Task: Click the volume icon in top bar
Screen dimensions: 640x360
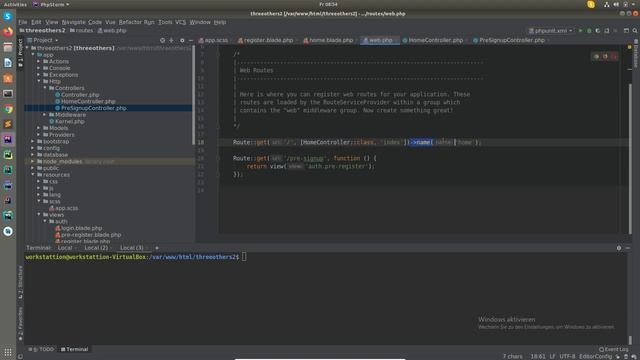Action: tap(616, 4)
